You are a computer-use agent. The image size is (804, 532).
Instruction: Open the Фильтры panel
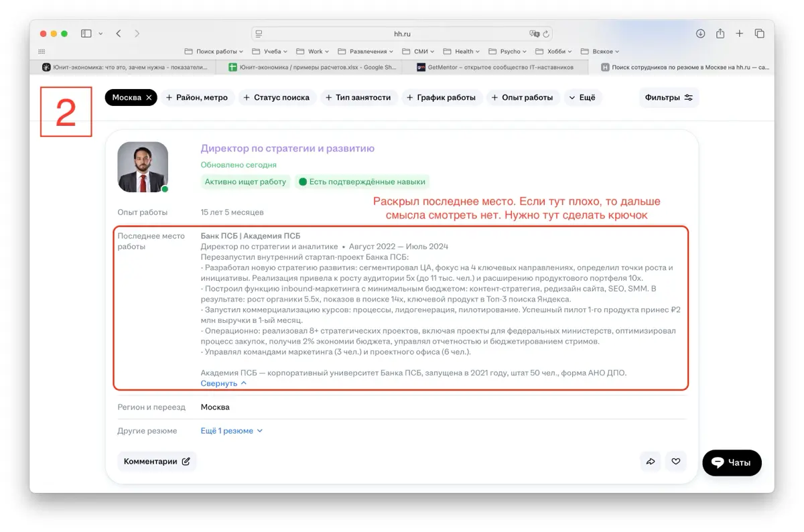[x=669, y=98]
